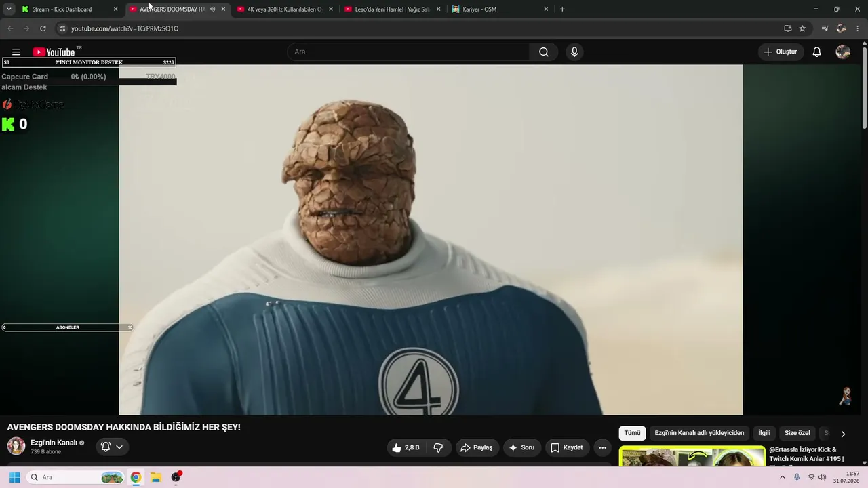Switch to the 4K veya 320Hz tab
This screenshot has height=488, width=868.
click(x=284, y=9)
